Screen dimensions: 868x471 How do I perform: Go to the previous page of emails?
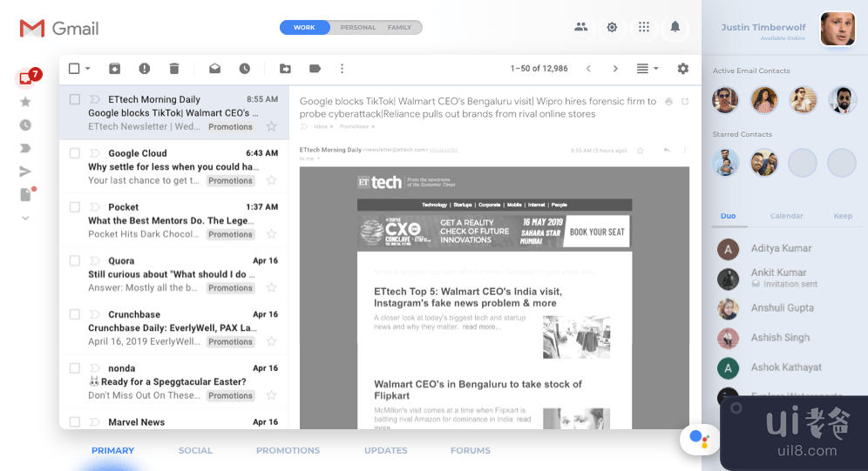588,69
